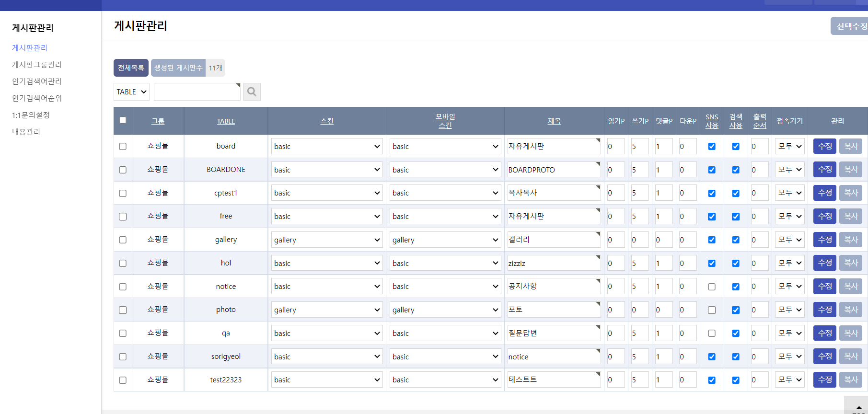Click the 선택수정 button
Viewport: 868px width, 414px height.
(849, 26)
